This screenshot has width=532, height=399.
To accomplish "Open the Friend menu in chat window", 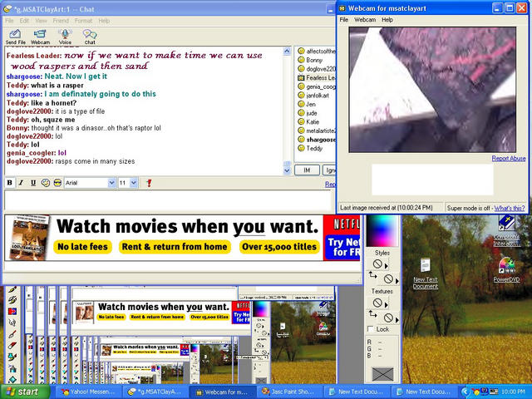I will click(61, 21).
